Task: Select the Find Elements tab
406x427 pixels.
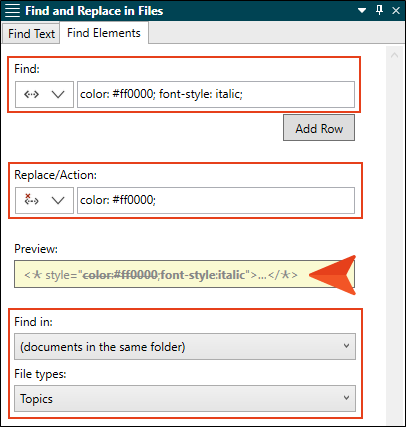Action: coord(104,33)
